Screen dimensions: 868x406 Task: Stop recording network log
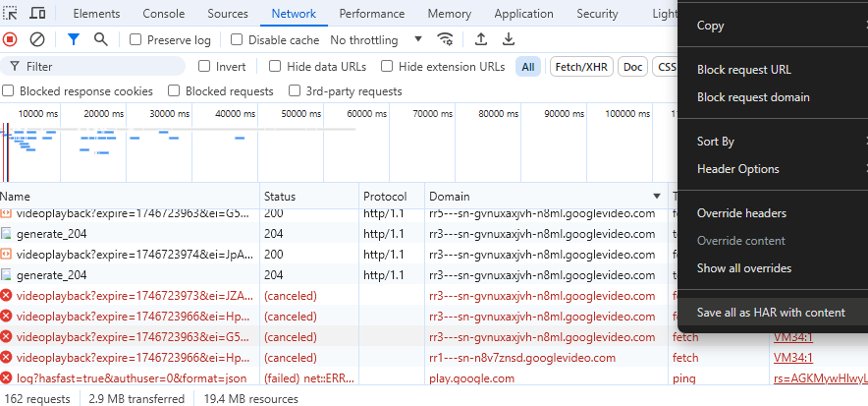[10, 39]
